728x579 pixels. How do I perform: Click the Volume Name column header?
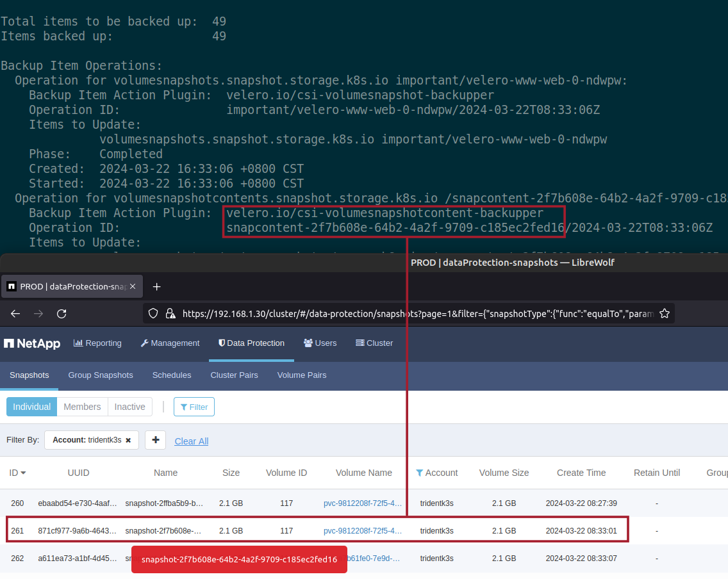pyautogui.click(x=363, y=473)
